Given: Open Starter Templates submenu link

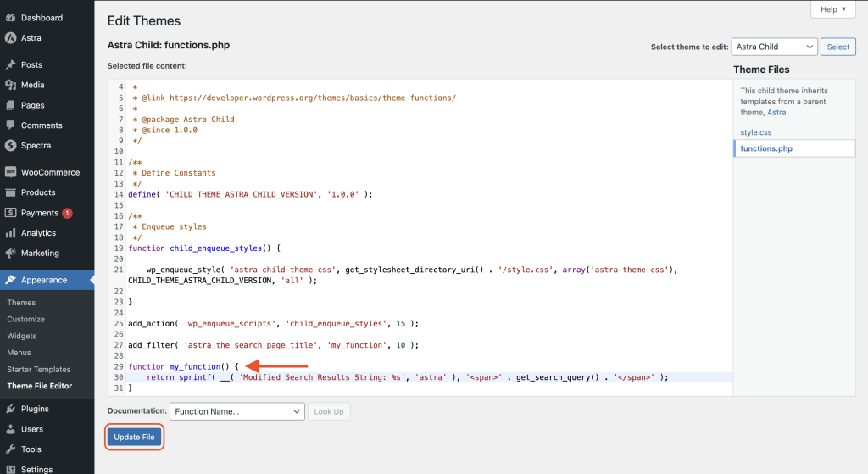Looking at the screenshot, I should (x=39, y=370).
